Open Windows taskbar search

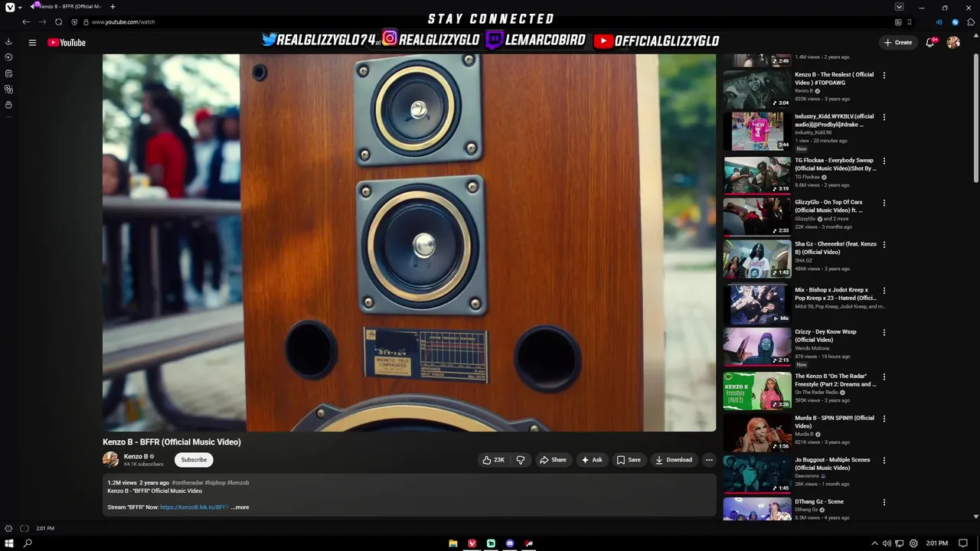[x=28, y=543]
